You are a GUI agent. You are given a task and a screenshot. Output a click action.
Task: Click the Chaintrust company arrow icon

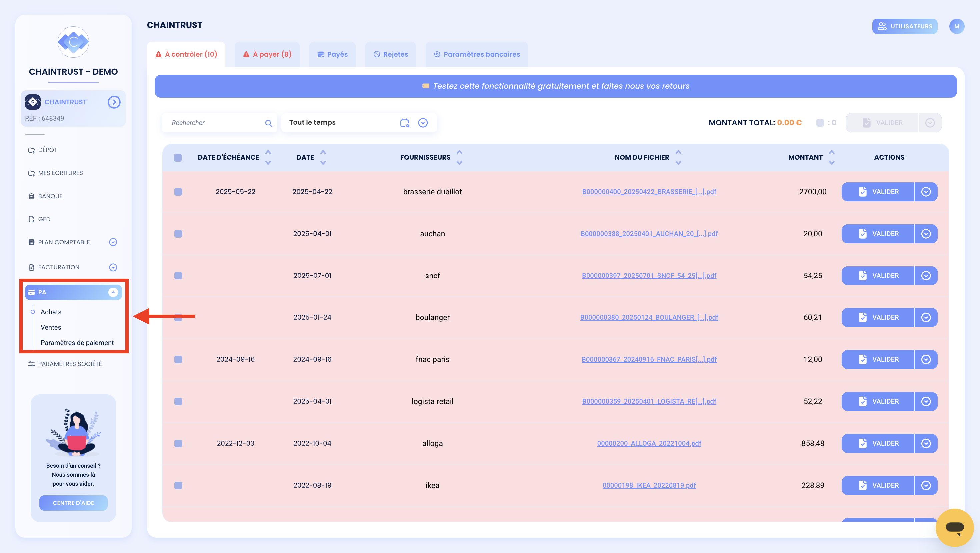[x=114, y=102]
